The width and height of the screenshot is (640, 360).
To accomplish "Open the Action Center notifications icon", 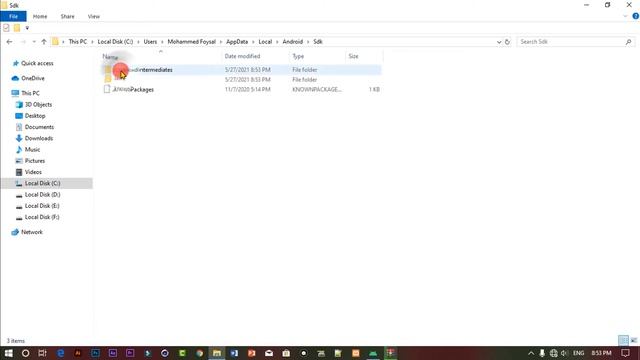I will pyautogui.click(x=625, y=353).
